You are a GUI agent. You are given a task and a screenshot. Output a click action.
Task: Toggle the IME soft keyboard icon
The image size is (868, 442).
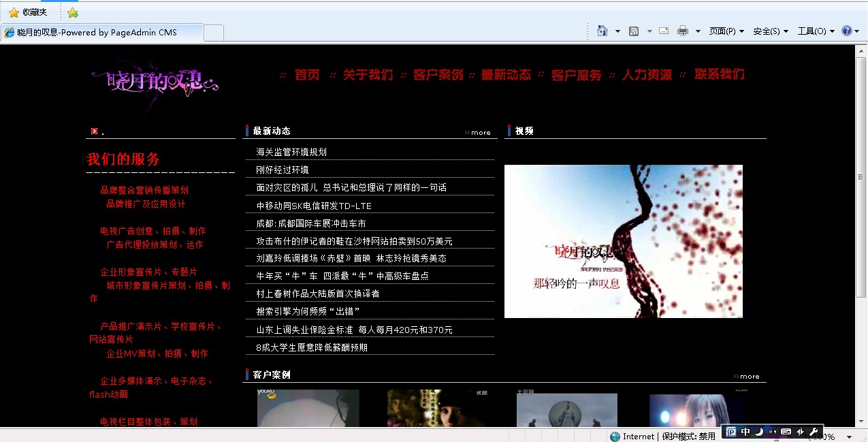(786, 432)
